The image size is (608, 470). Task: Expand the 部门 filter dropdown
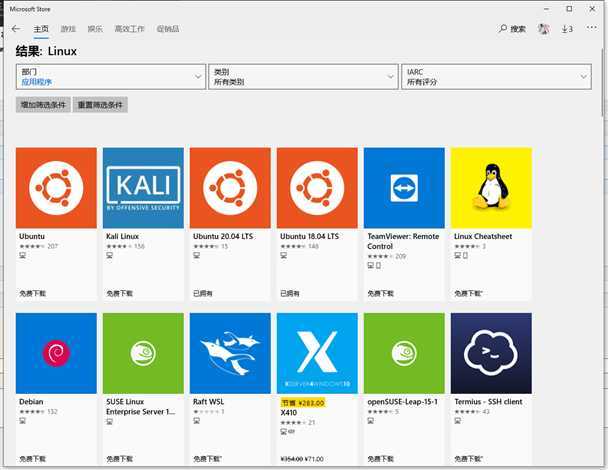click(111, 77)
